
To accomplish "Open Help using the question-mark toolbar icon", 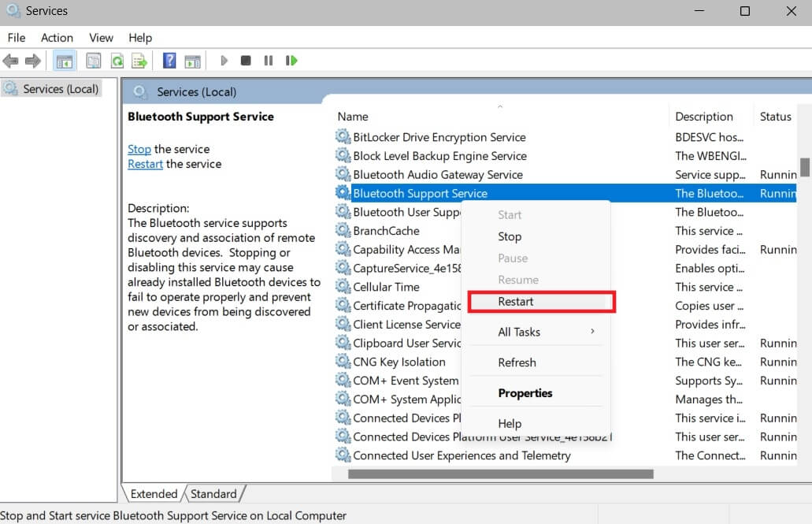I will [x=169, y=61].
